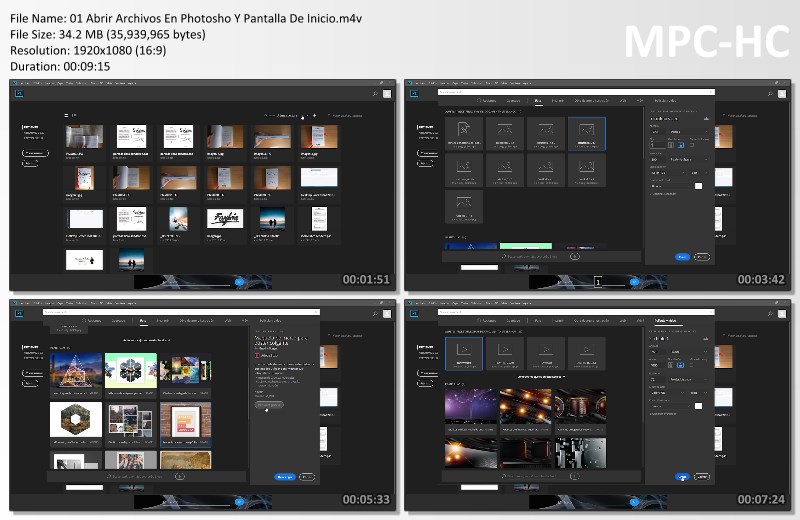Click the Ps home logo in the 00:01:51 frame
Screen dimensions: 800x520
19,93
